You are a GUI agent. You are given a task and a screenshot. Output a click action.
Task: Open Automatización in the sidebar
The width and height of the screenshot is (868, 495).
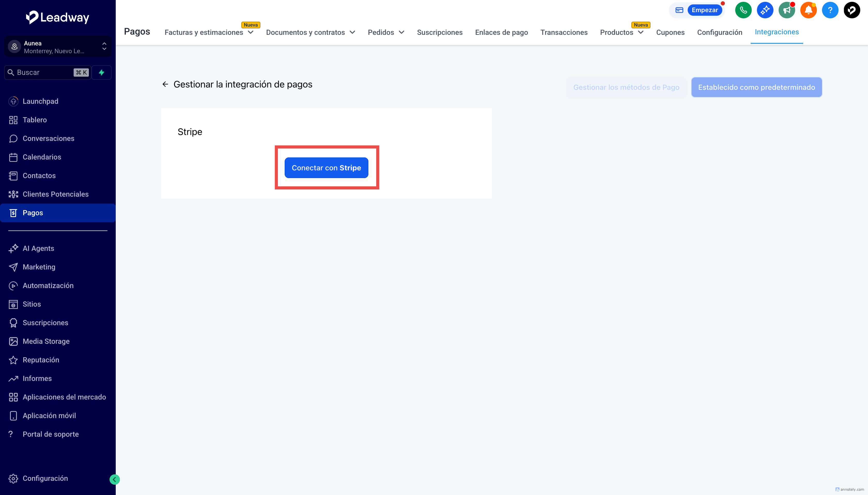[48, 286]
